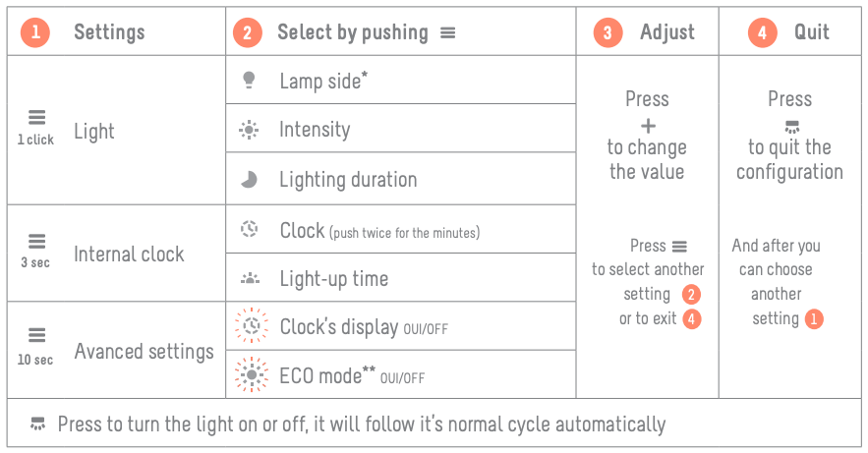Select the orange circle 3 beside Adjust
The image size is (868, 453).
608,32
